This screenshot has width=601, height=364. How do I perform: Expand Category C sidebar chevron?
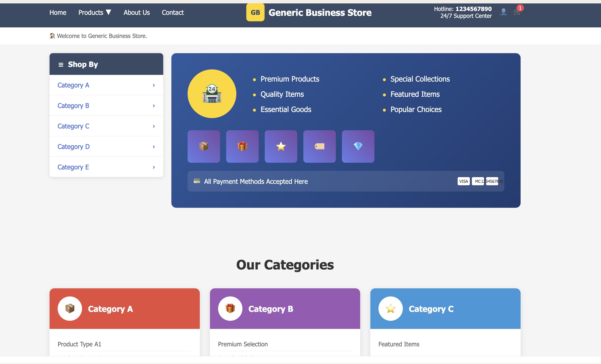[154, 126]
